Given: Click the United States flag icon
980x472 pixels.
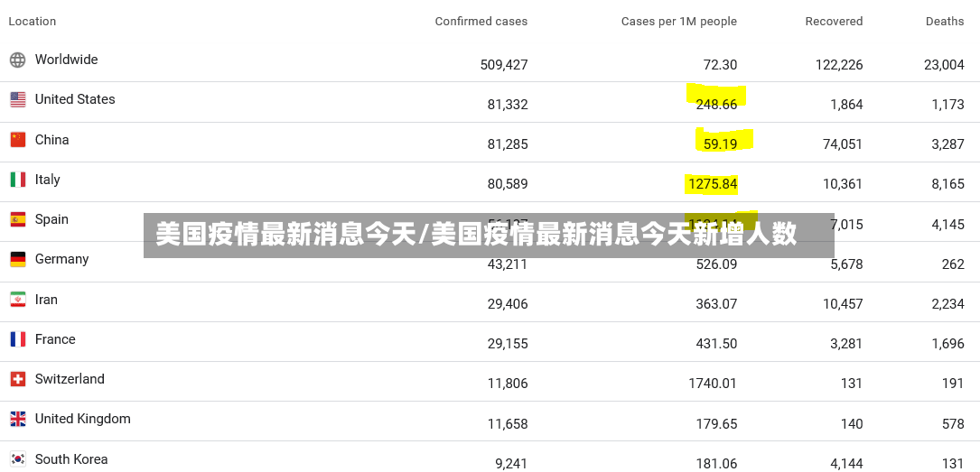Looking at the screenshot, I should (x=17, y=100).
